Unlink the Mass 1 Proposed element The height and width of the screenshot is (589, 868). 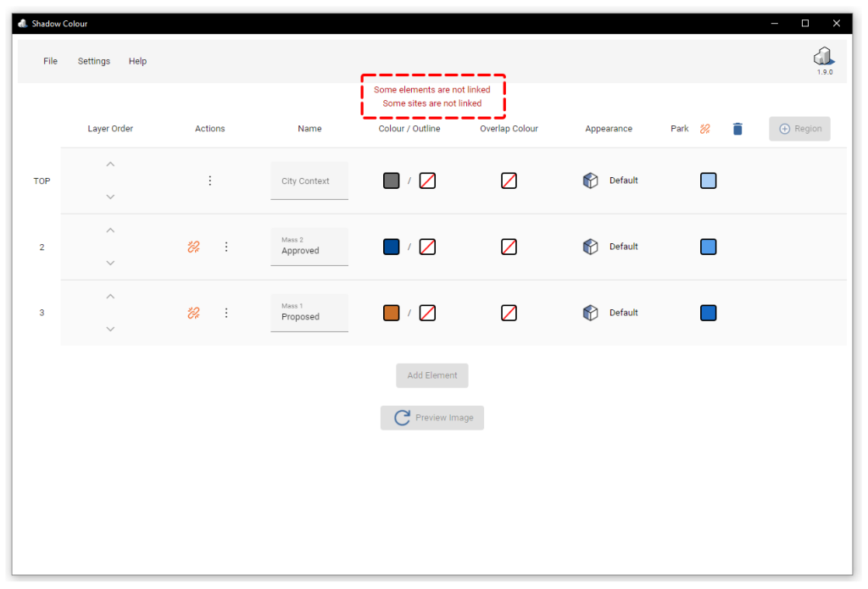pyautogui.click(x=193, y=312)
